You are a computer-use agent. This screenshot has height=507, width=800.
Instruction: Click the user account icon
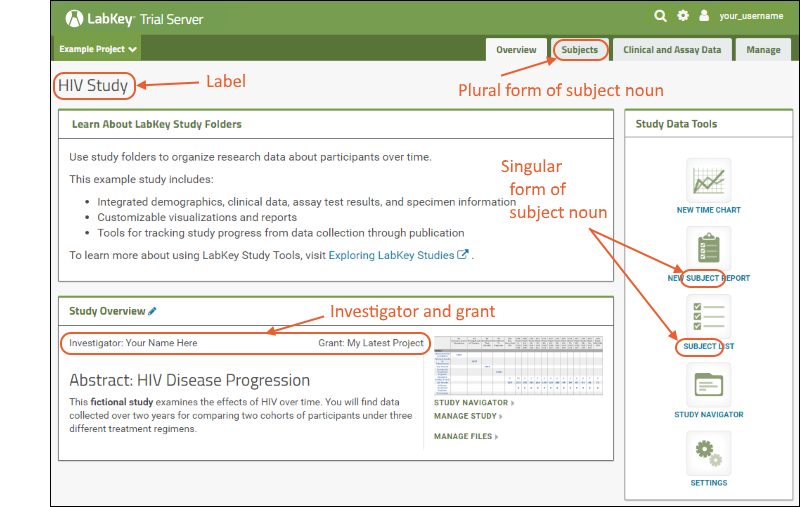pyautogui.click(x=704, y=15)
